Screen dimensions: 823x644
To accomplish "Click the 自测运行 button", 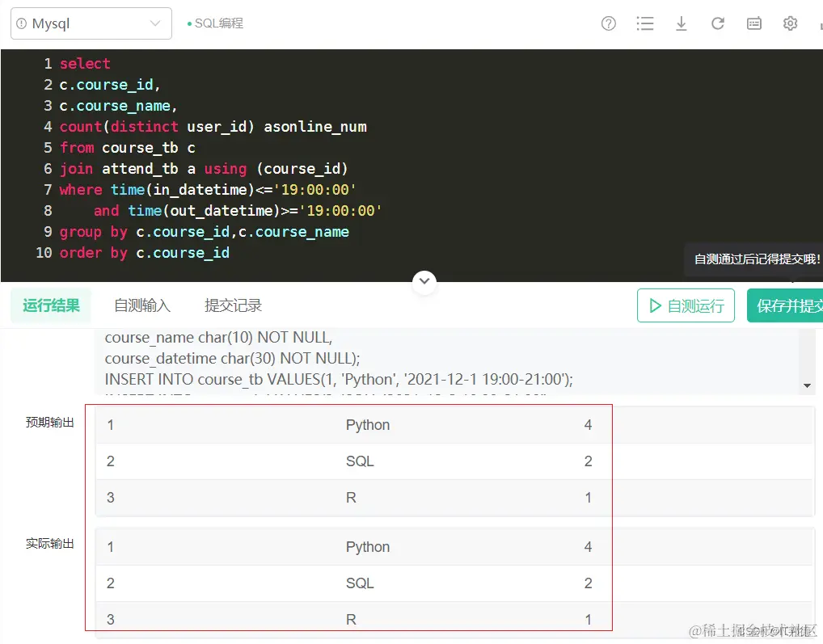I will 686,305.
